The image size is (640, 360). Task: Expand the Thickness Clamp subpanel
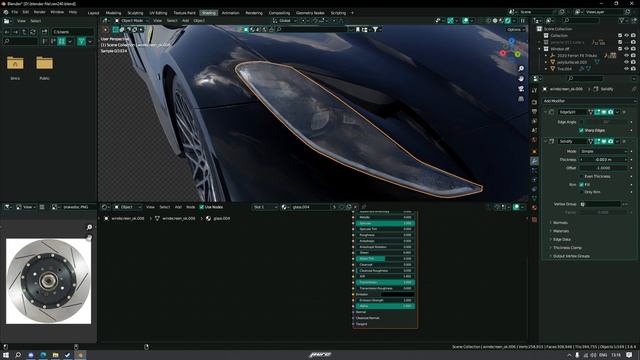(x=567, y=248)
